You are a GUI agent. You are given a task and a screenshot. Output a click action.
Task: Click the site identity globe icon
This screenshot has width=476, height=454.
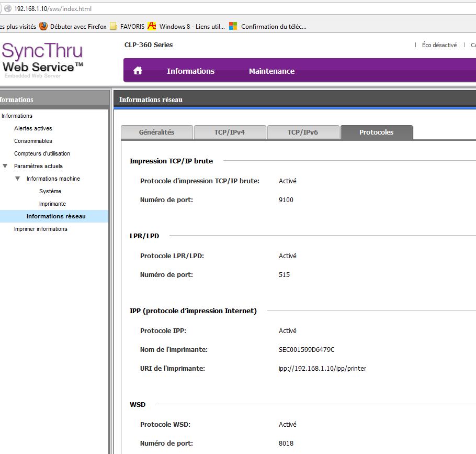[x=7, y=9]
